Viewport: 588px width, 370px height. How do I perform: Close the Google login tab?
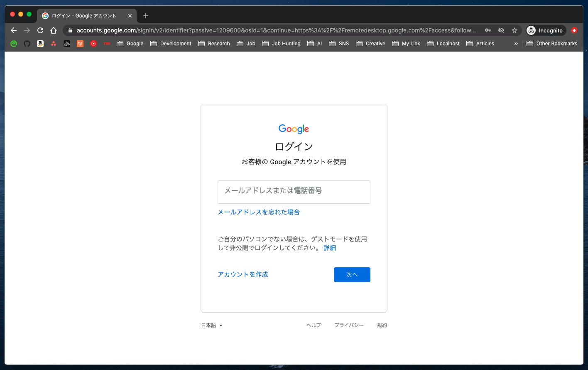[130, 16]
